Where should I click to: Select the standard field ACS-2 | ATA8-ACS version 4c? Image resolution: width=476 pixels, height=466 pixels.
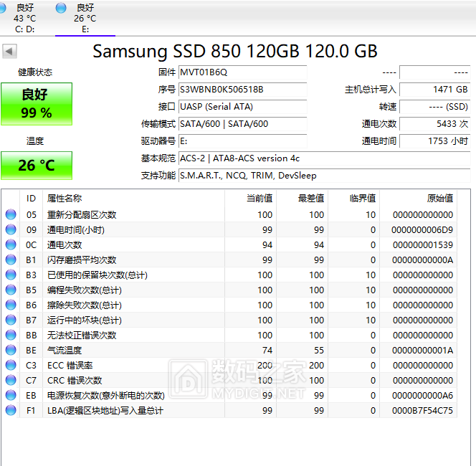tap(324, 158)
